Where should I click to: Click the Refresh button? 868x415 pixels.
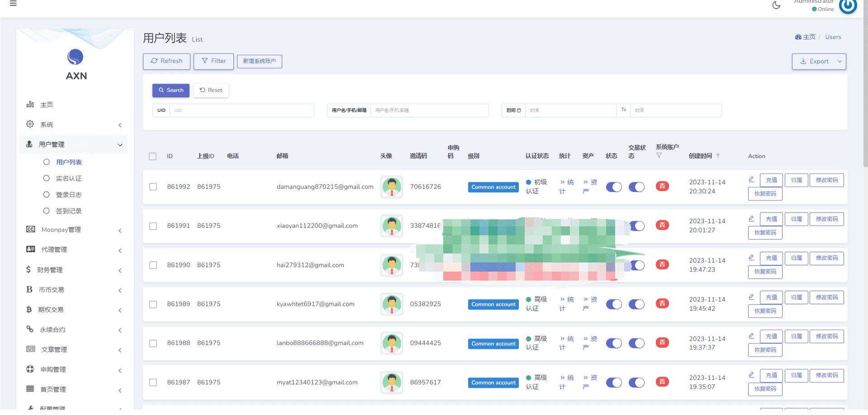(x=166, y=61)
